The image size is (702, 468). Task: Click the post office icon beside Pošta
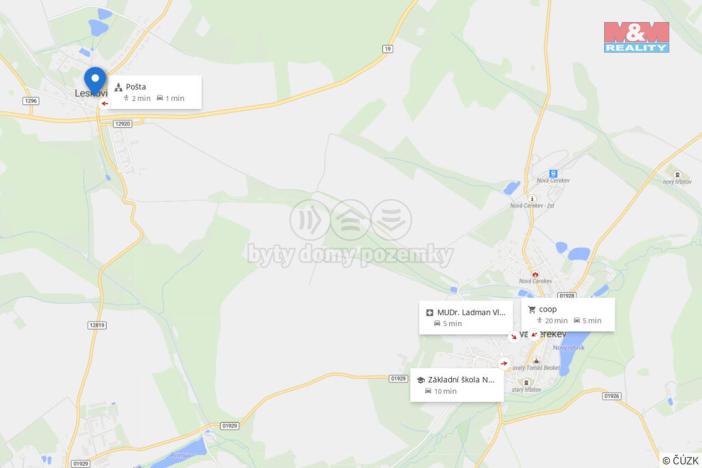(119, 87)
